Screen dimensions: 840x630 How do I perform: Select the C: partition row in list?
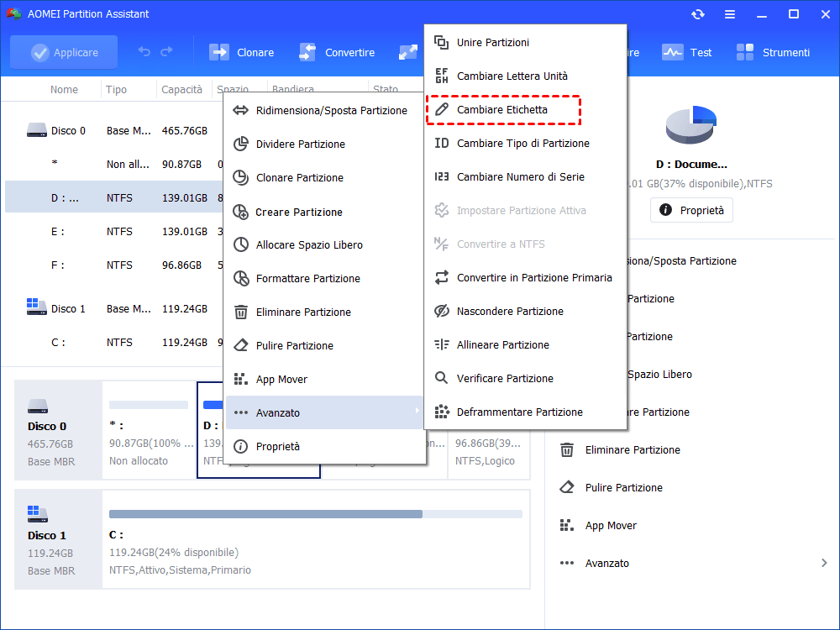coord(114,343)
